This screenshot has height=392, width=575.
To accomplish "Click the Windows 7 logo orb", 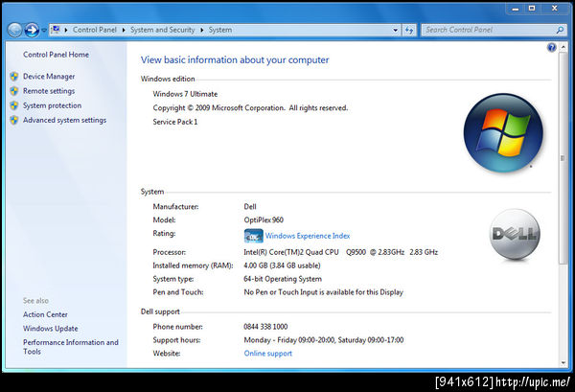I will coord(503,132).
